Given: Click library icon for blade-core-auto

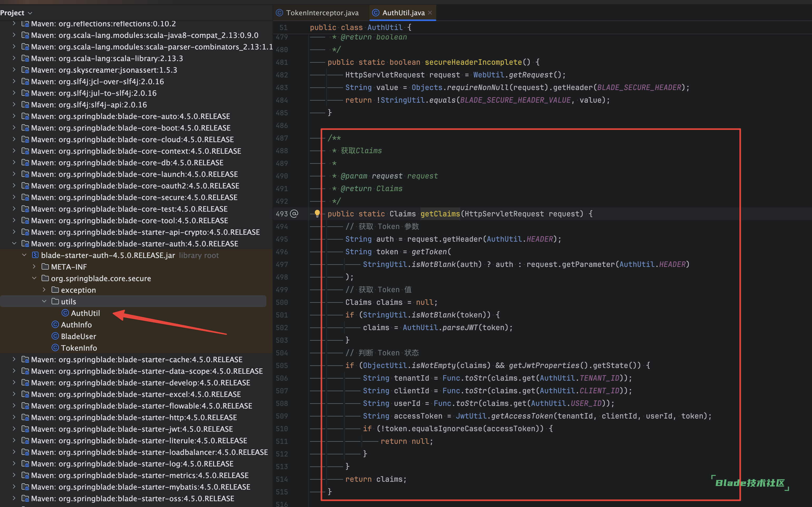Looking at the screenshot, I should coord(25,116).
